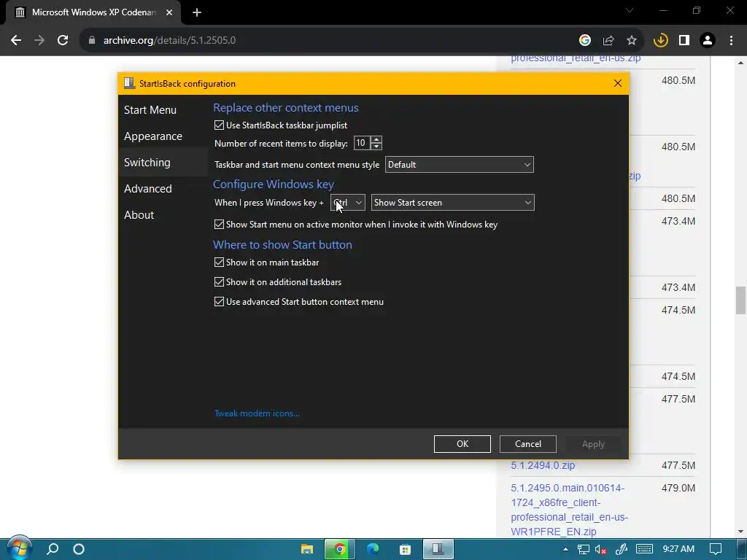Switch to Chrome on taskbar

coord(340,549)
